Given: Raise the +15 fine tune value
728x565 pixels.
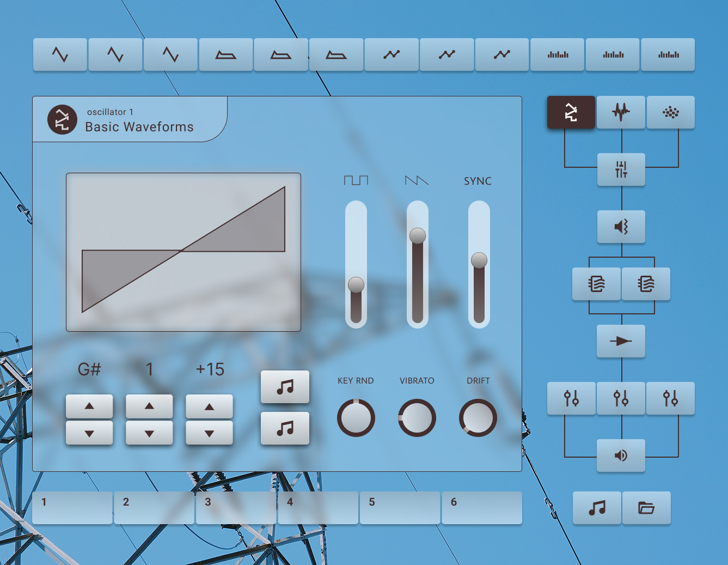Looking at the screenshot, I should pyautogui.click(x=209, y=406).
